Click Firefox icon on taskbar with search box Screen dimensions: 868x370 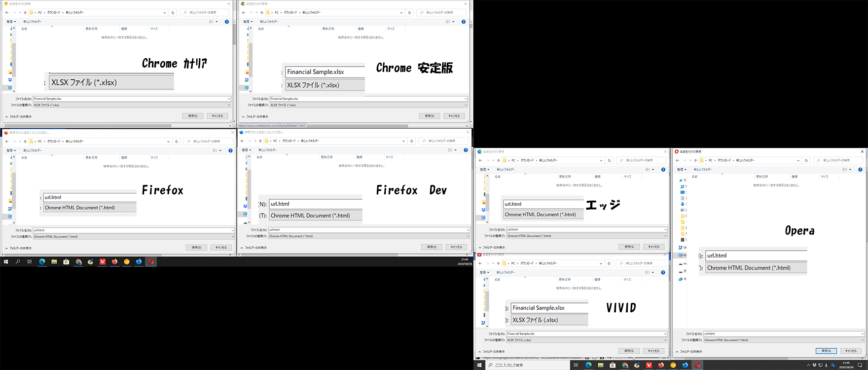[x=661, y=365]
